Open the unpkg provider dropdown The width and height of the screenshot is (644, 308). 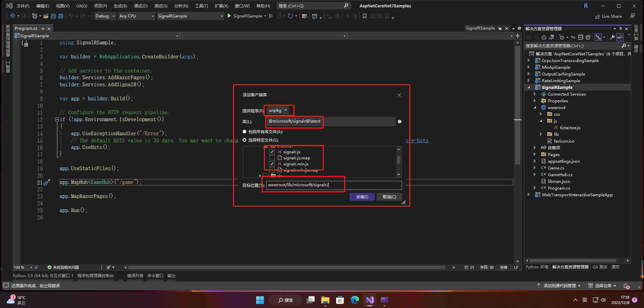pyautogui.click(x=278, y=110)
